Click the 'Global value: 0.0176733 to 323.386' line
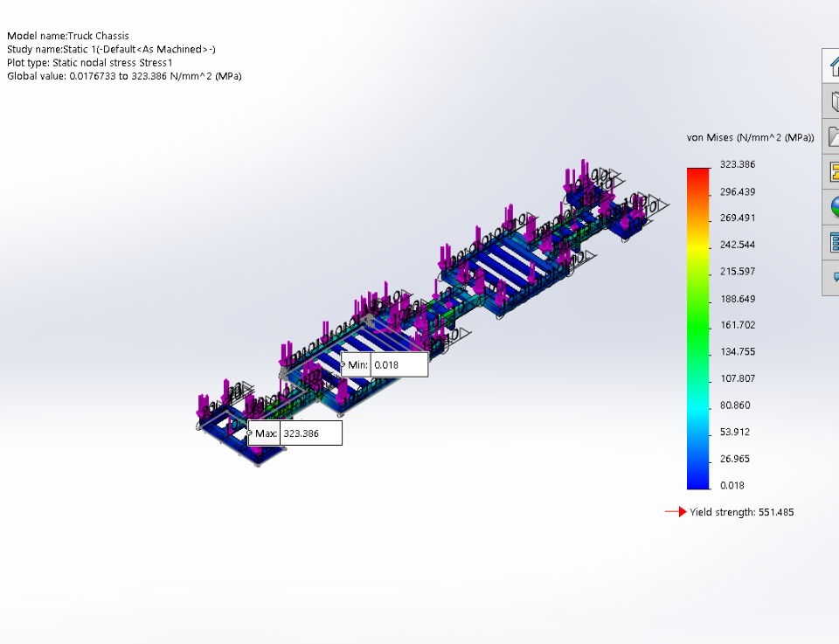Viewport: 839px width, 644px height. 124,76
